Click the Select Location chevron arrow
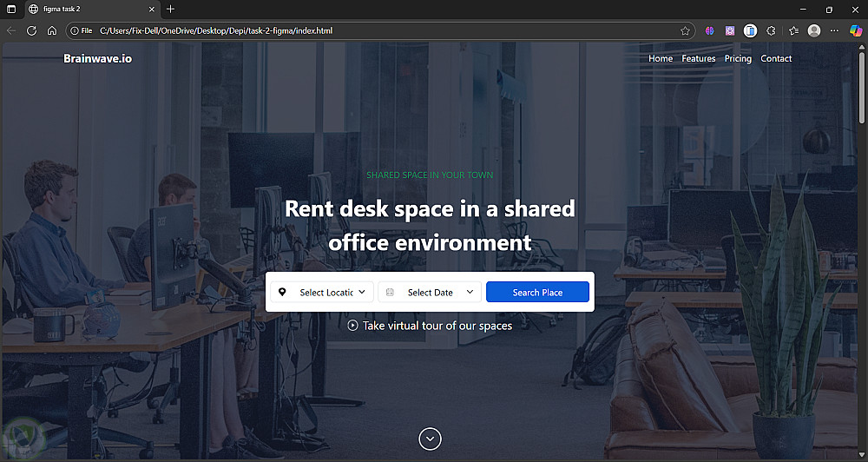 tap(362, 292)
